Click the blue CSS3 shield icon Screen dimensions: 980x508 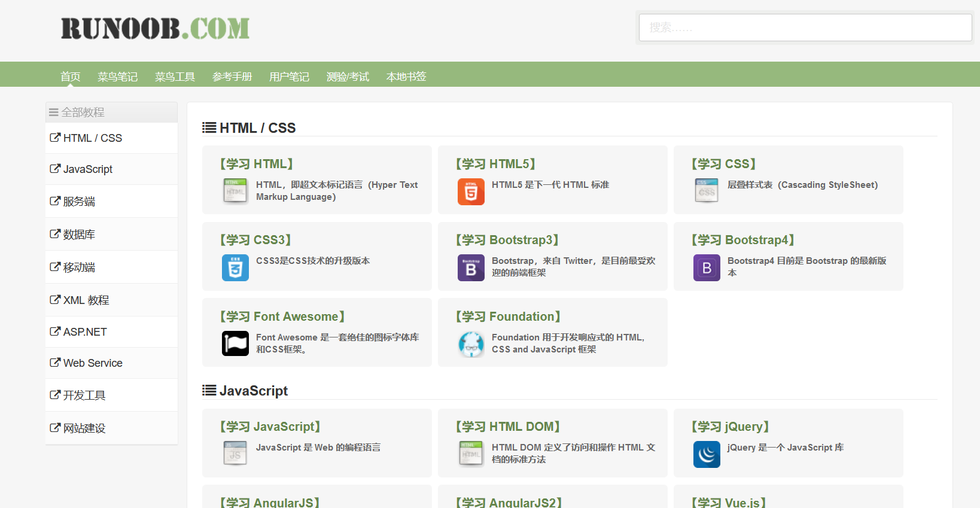tap(235, 267)
